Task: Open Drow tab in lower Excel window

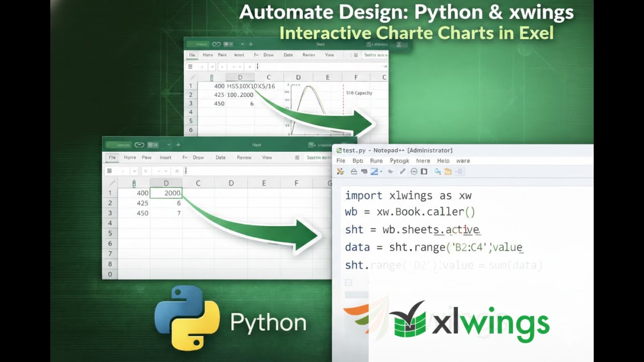Action: click(x=198, y=157)
